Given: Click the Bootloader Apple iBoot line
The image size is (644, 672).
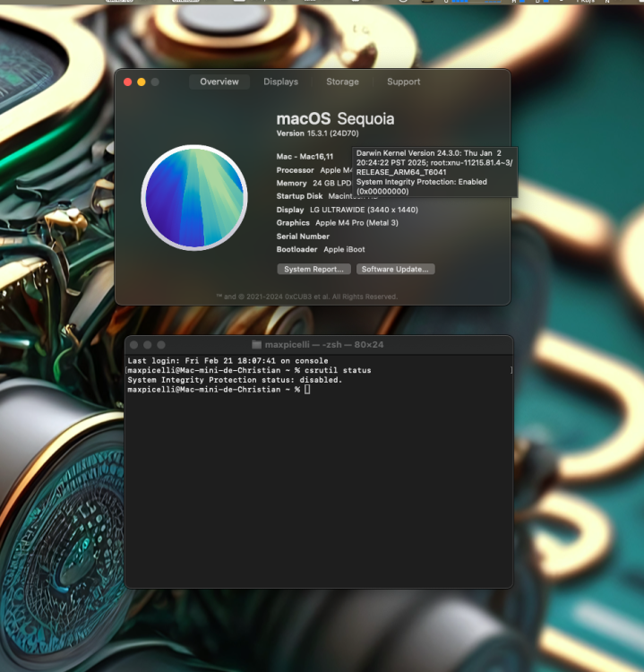Looking at the screenshot, I should click(321, 249).
